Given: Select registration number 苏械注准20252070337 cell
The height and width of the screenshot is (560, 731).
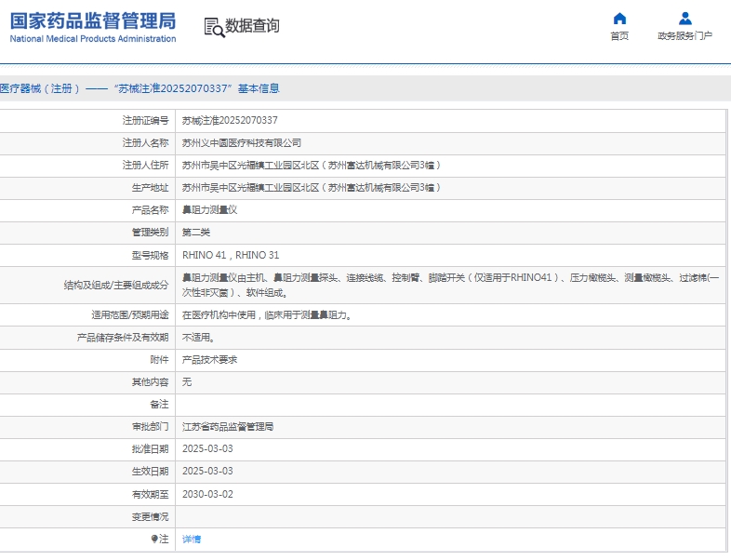Looking at the screenshot, I should (x=230, y=121).
